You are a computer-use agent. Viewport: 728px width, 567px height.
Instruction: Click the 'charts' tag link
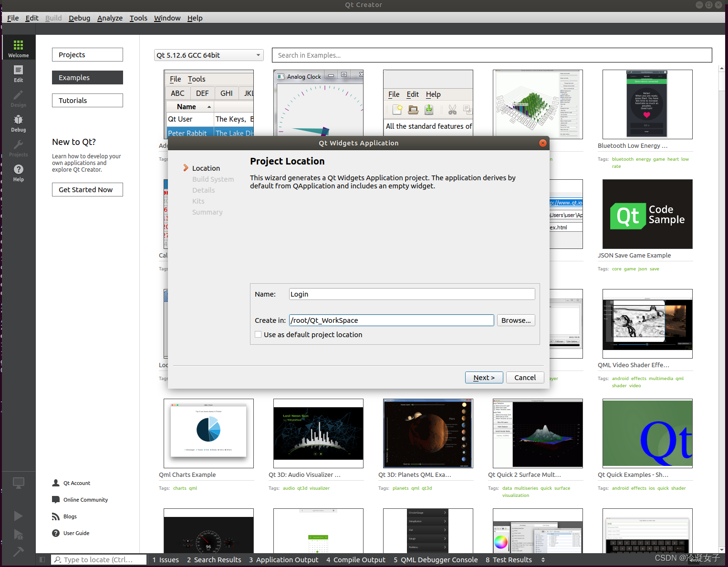[x=179, y=488]
